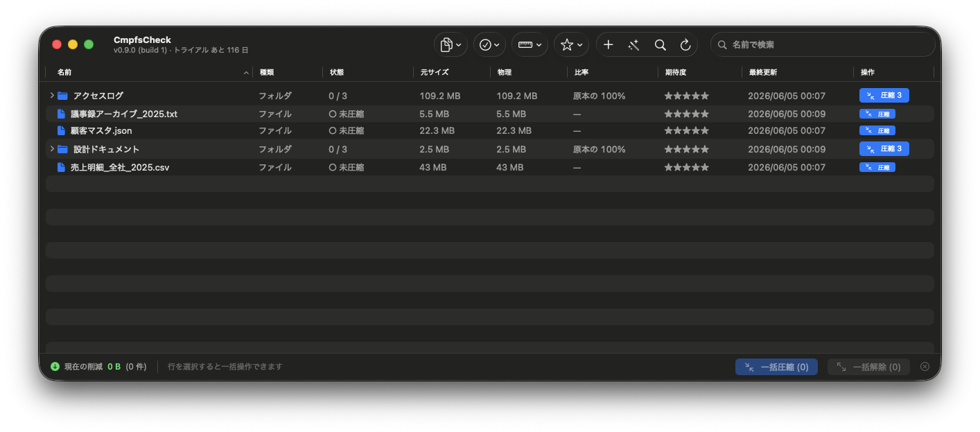Sort by the 元サイズ column header

(x=435, y=72)
